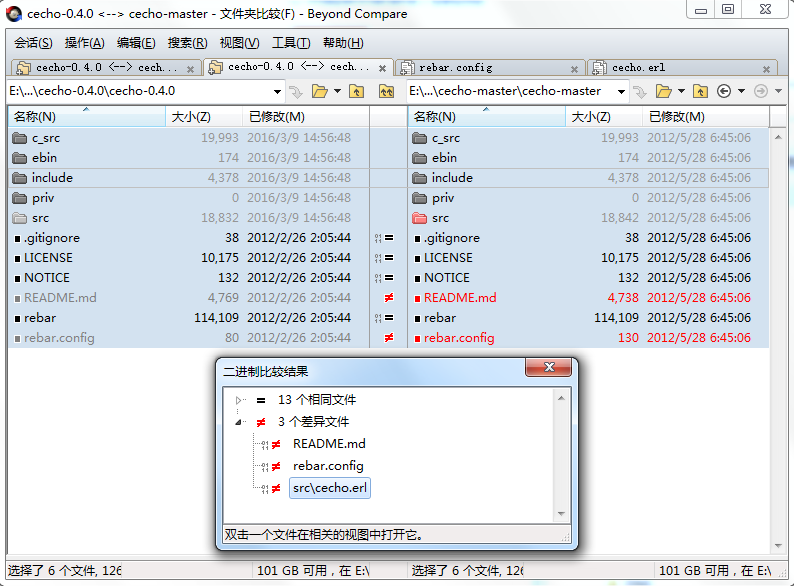794x586 pixels.
Task: Select the c_src folder in left pane
Action: click(188, 138)
